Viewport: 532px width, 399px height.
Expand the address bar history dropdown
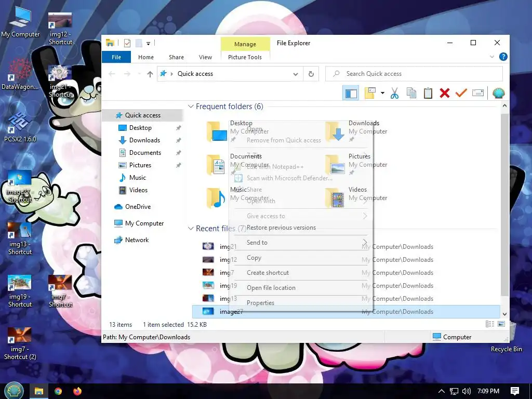coord(296,74)
